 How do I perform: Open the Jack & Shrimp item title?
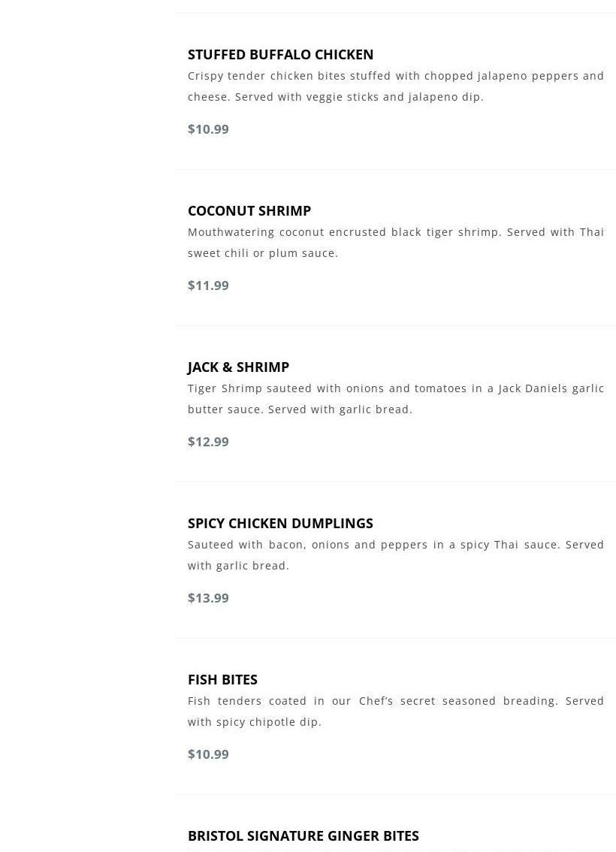coord(238,367)
